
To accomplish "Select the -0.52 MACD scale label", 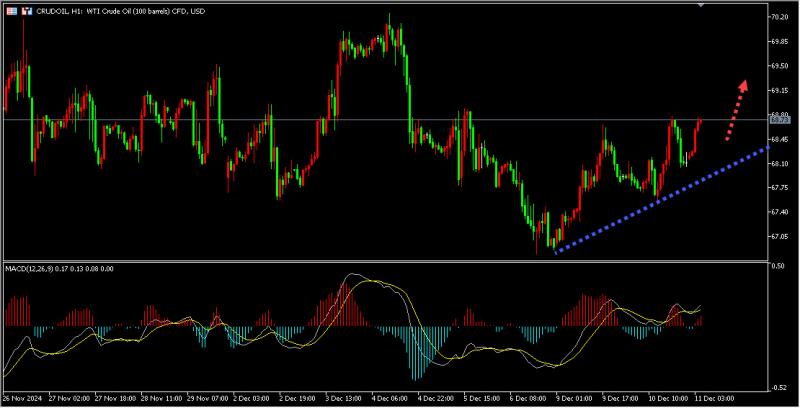I will tap(778, 388).
